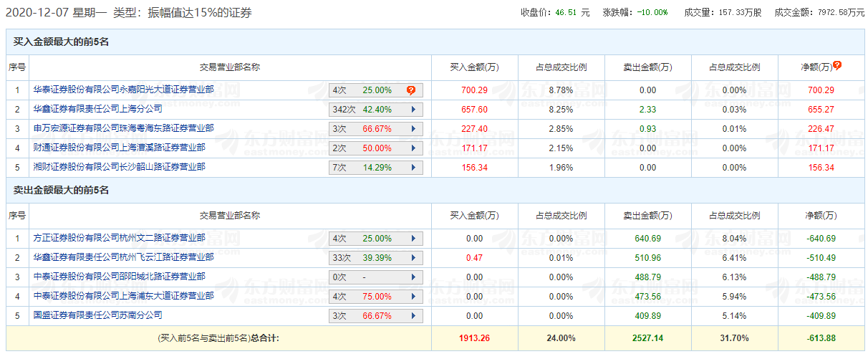Open 申万宏源证券珠海粤海东路证券营业部 link
Viewport: 868px width, 354px height.
(x=123, y=128)
